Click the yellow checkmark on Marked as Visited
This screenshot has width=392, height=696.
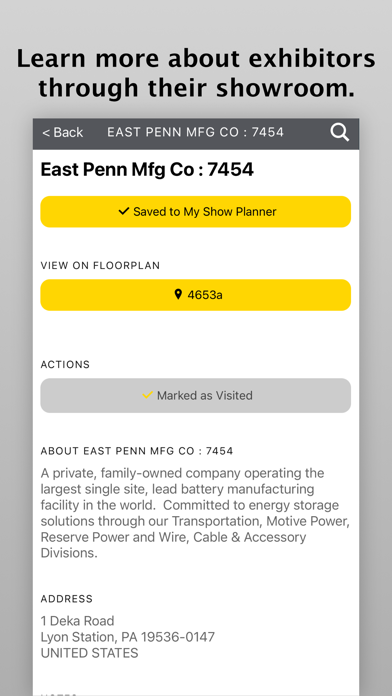tap(147, 395)
